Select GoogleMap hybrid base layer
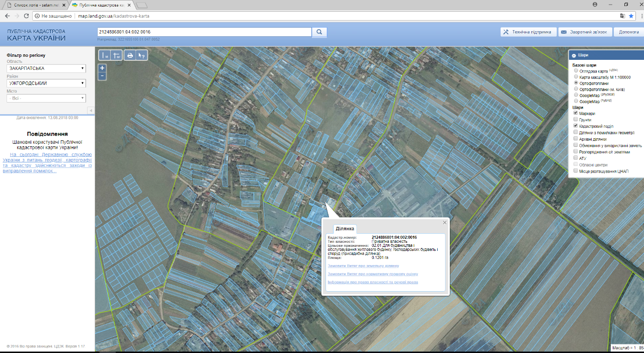 [576, 102]
